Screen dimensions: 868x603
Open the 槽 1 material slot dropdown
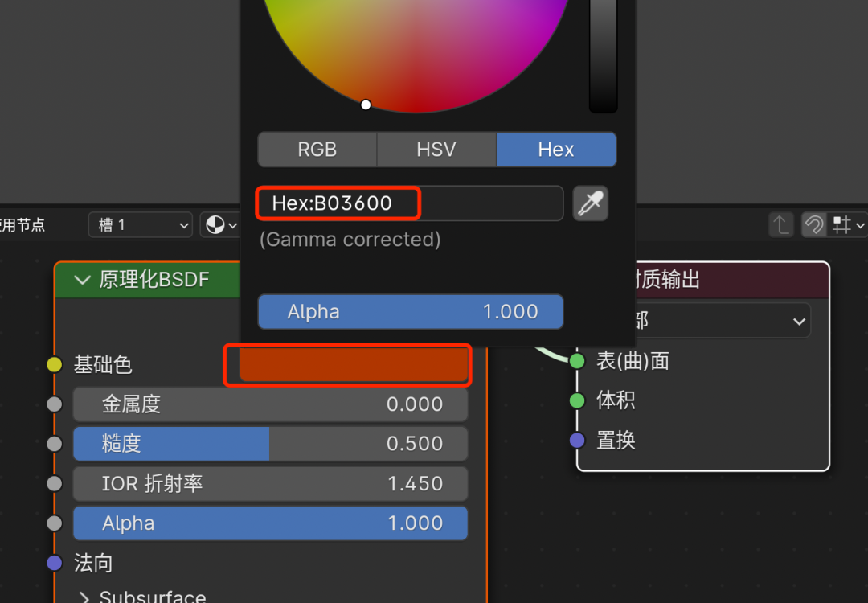tap(140, 225)
